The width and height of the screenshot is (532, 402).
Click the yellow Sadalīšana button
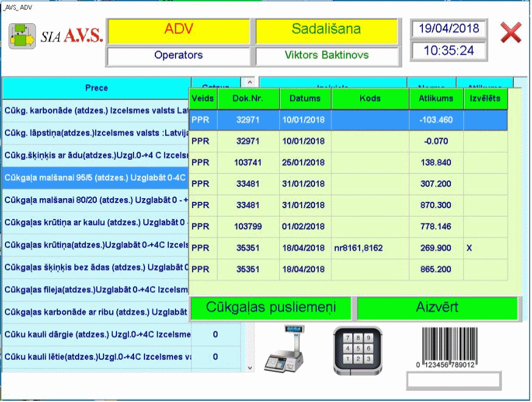pos(327,31)
